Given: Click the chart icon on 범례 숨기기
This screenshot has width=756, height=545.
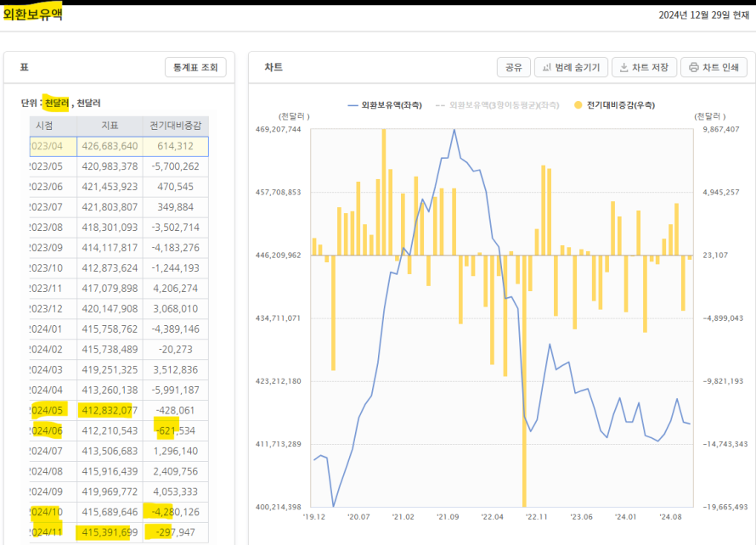Looking at the screenshot, I should tap(547, 68).
